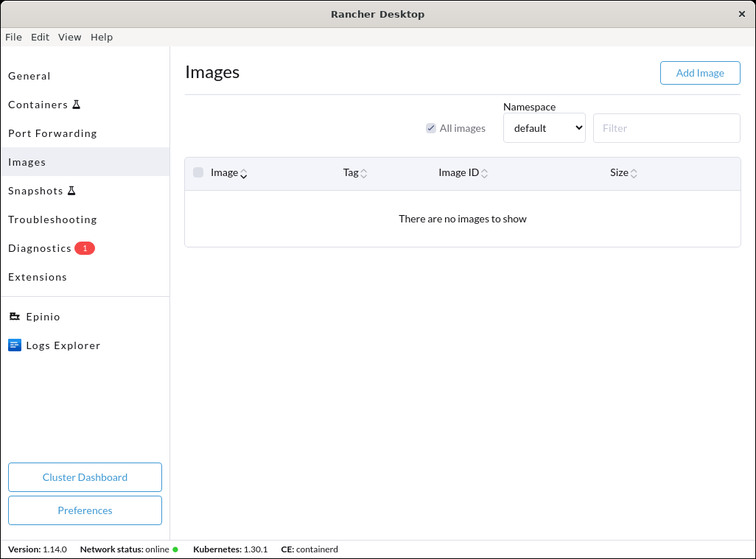Viewport: 756px width, 559px height.
Task: Select Port Forwarding in the sidebar
Action: tap(85, 133)
